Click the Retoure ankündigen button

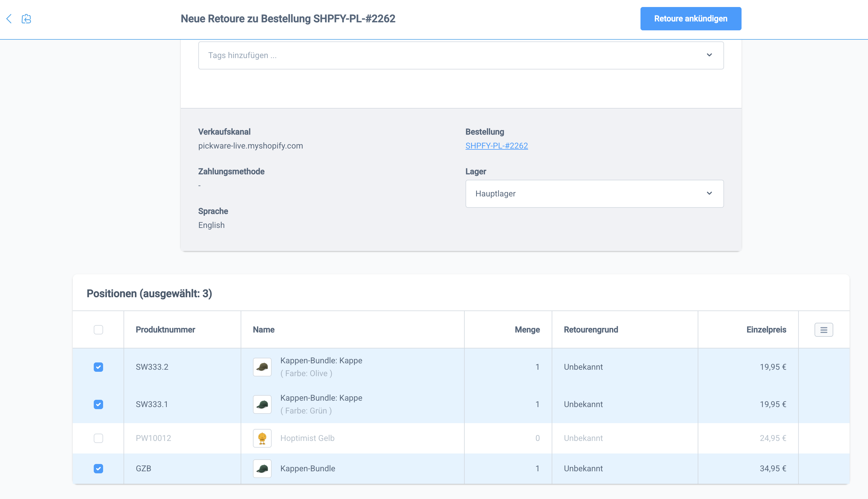click(690, 18)
